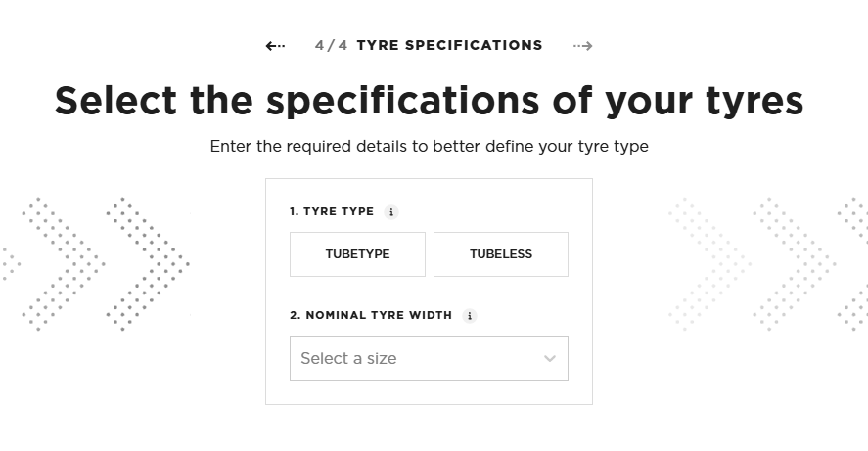This screenshot has width=868, height=451.
Task: Click the 'Select a size' placeholder text
Action: 348,359
